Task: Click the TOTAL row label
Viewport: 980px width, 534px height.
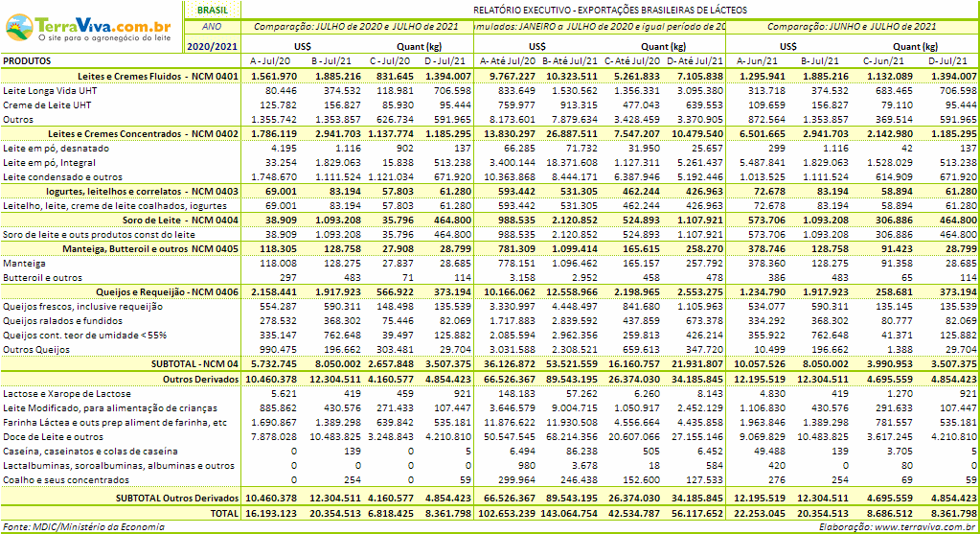Action: [x=224, y=513]
